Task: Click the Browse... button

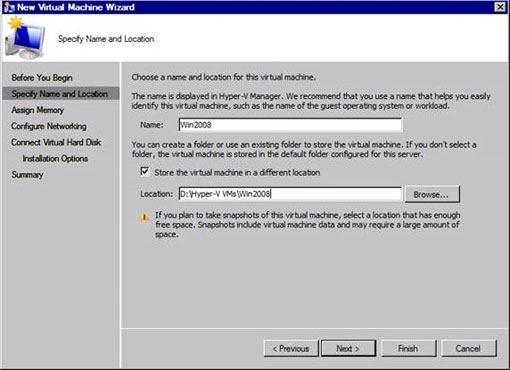Action: coord(432,194)
